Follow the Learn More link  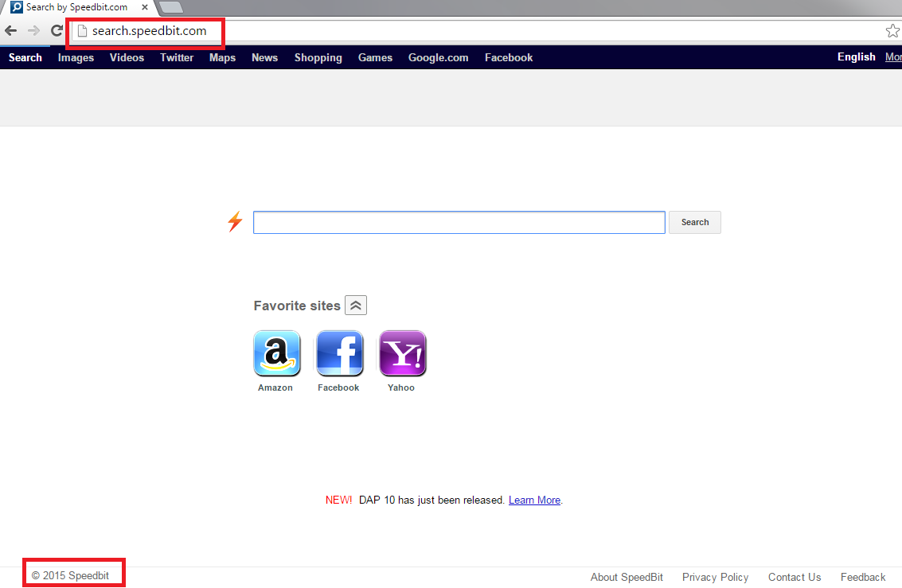tap(534, 500)
